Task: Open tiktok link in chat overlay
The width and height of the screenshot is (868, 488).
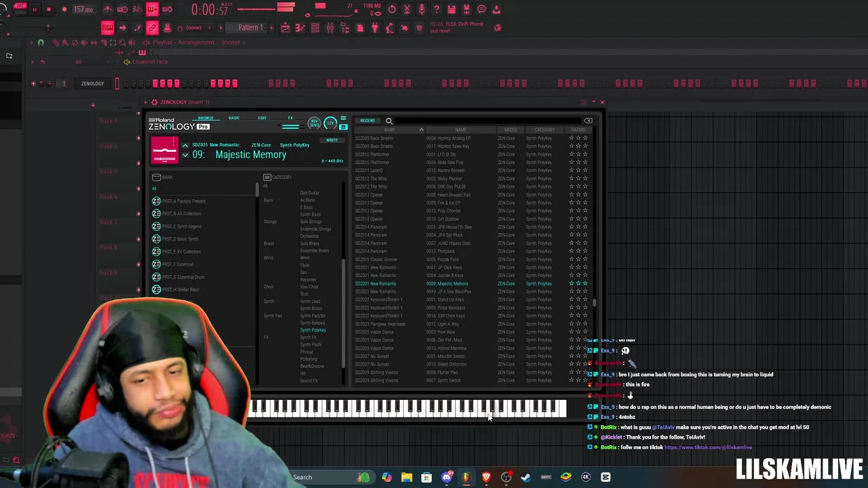Action: point(708,447)
